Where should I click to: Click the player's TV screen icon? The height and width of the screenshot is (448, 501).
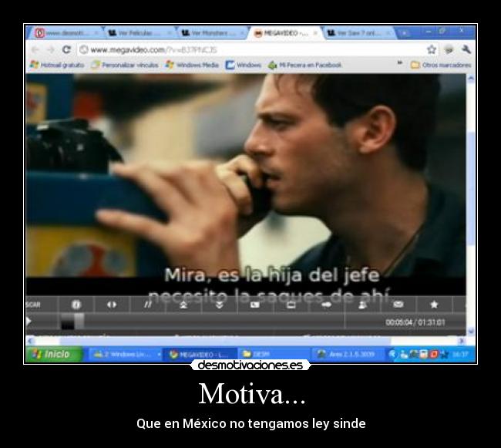[x=291, y=305]
